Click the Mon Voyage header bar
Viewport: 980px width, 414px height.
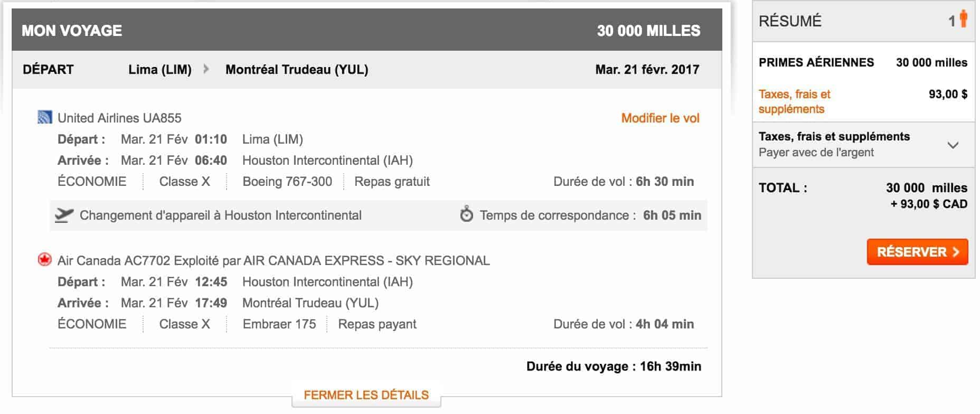366,30
